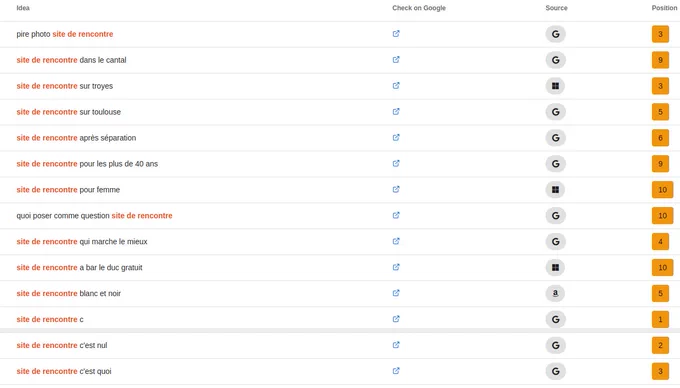Click position badge 3 in 'c'est quoi' row

(x=660, y=372)
